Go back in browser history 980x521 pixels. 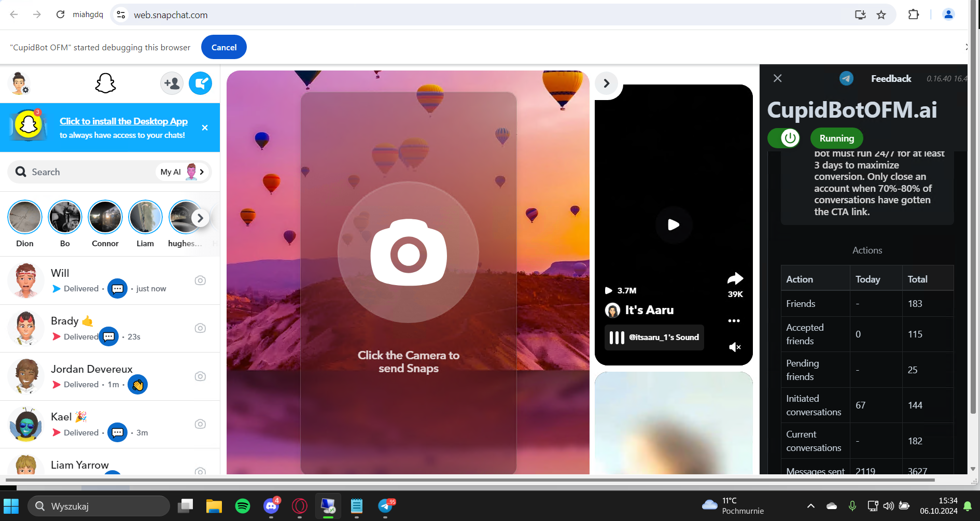pos(14,15)
